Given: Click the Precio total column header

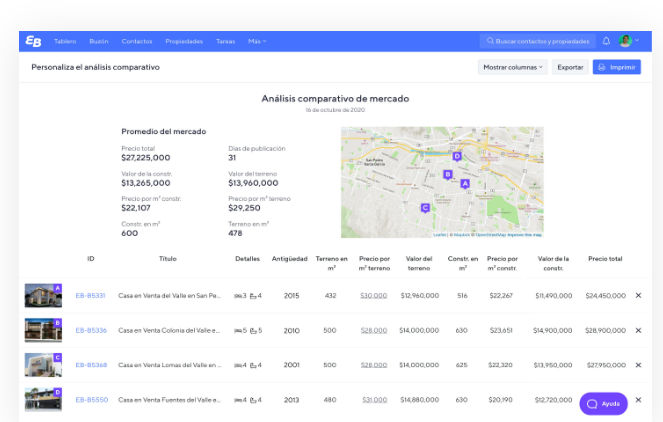Looking at the screenshot, I should pos(605,259).
